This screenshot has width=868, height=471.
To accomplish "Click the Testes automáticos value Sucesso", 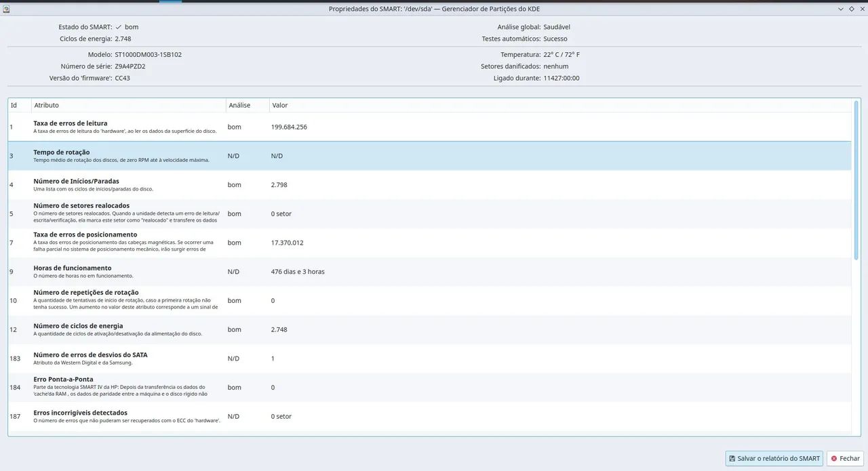I will click(x=555, y=39).
